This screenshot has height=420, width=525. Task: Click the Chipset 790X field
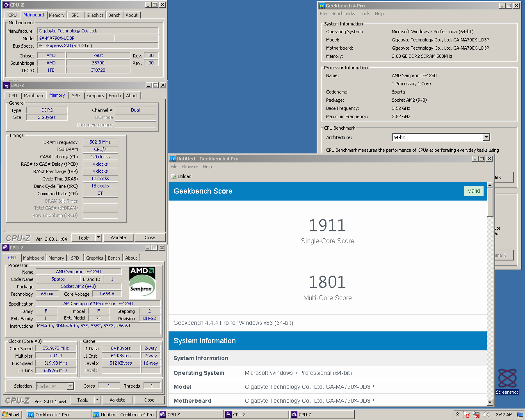point(98,55)
